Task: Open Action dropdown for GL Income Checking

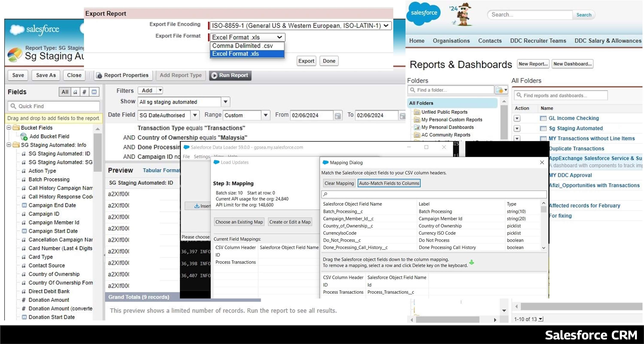Action: (517, 118)
